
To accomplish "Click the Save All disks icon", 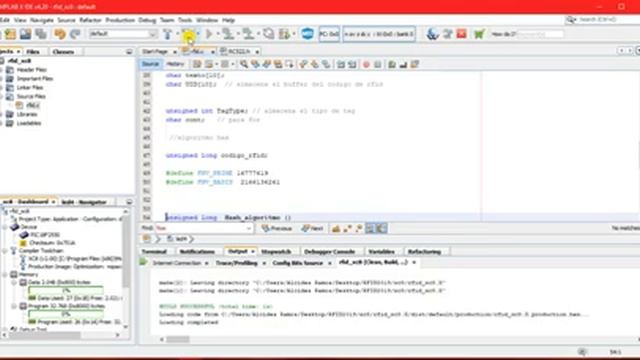I will (41, 34).
